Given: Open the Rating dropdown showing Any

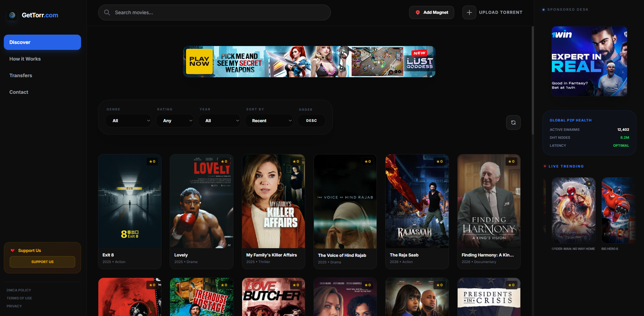Looking at the screenshot, I should [175, 120].
